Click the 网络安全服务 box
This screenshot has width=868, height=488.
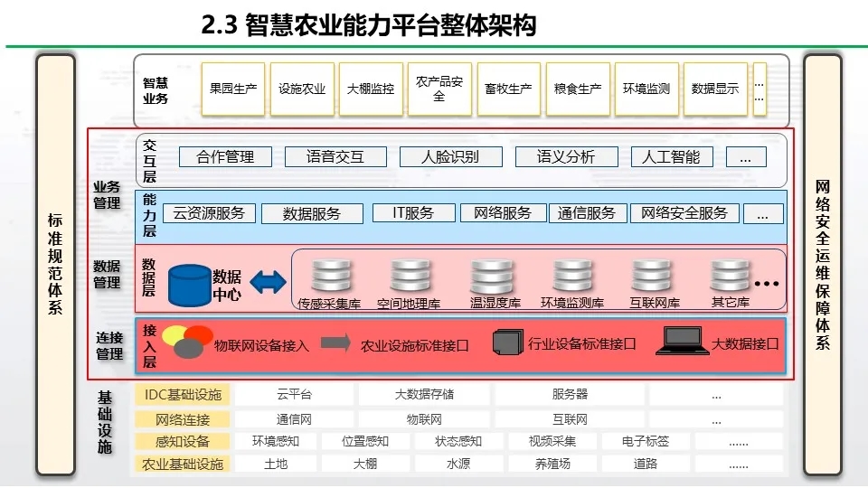point(684,213)
